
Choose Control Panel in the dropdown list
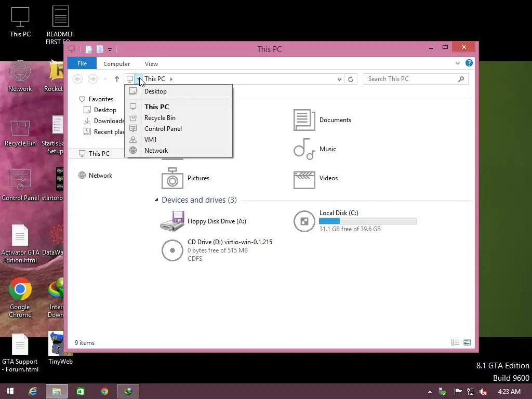coord(179,129)
